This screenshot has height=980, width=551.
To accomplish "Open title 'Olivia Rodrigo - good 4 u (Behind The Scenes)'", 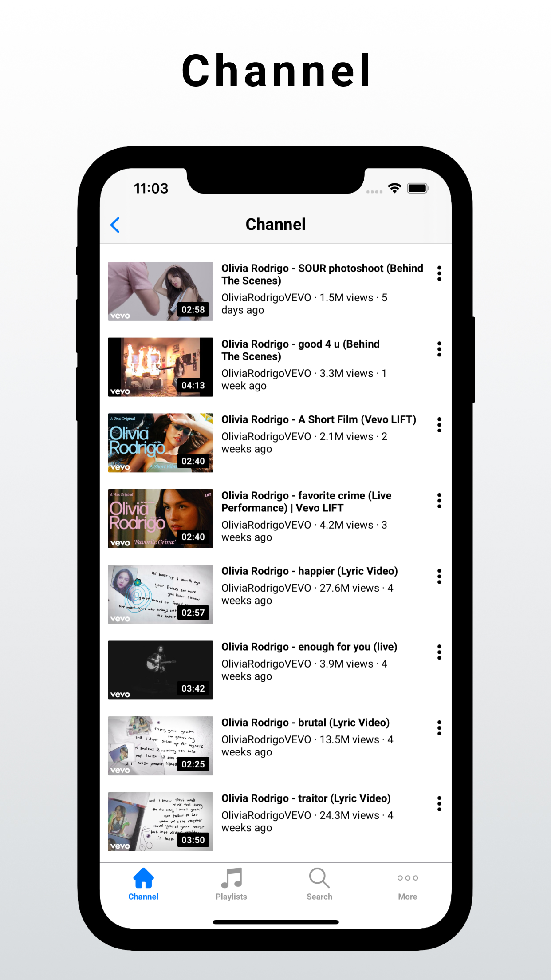I will (300, 350).
